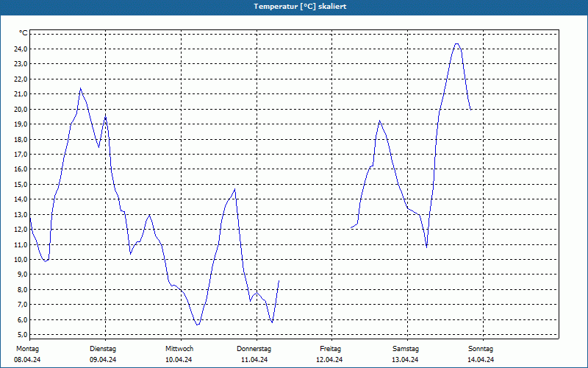The width and height of the screenshot is (588, 368).
Task: Click the 14,0 axis label
Action: (x=21, y=199)
